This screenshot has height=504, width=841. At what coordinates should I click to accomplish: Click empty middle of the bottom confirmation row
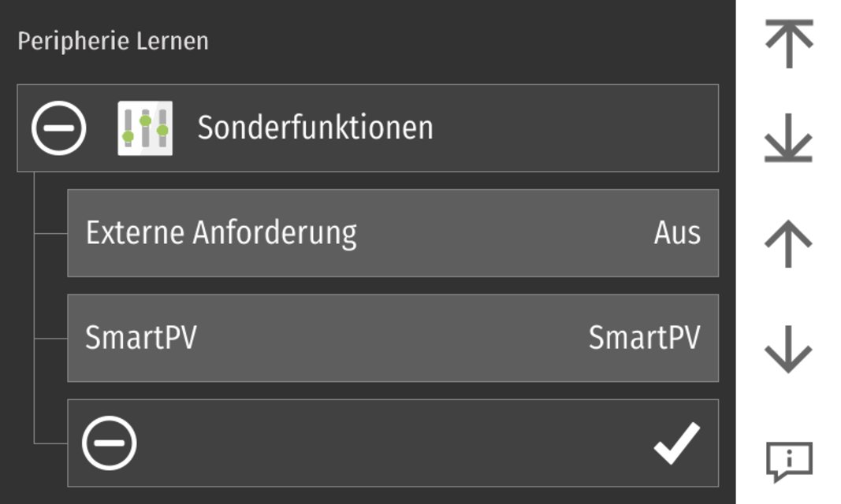coord(394,443)
